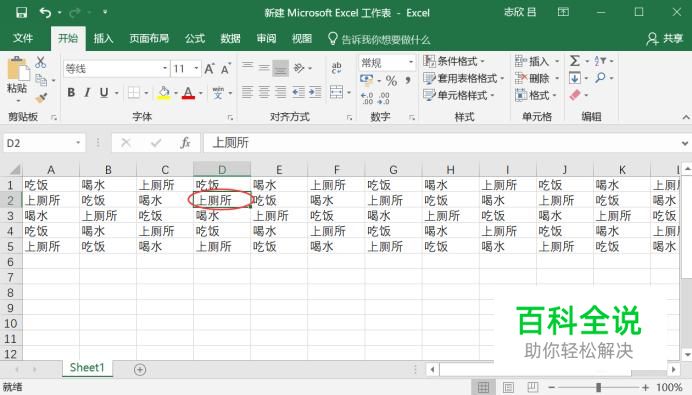This screenshot has height=395, width=692.
Task: Open the font size dropdown 11
Action: [196, 68]
